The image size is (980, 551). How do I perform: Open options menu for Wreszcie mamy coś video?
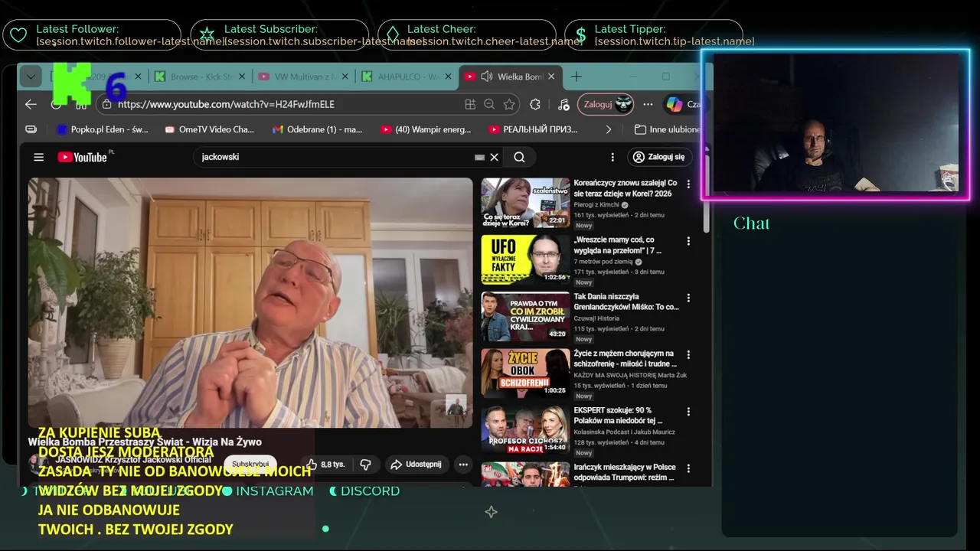pos(688,241)
